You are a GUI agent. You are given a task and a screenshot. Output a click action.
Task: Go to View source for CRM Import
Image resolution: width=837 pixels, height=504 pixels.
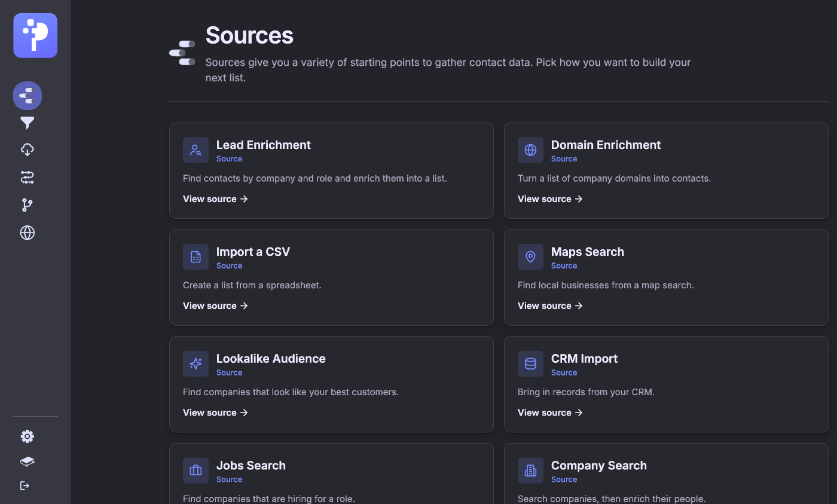pyautogui.click(x=550, y=413)
